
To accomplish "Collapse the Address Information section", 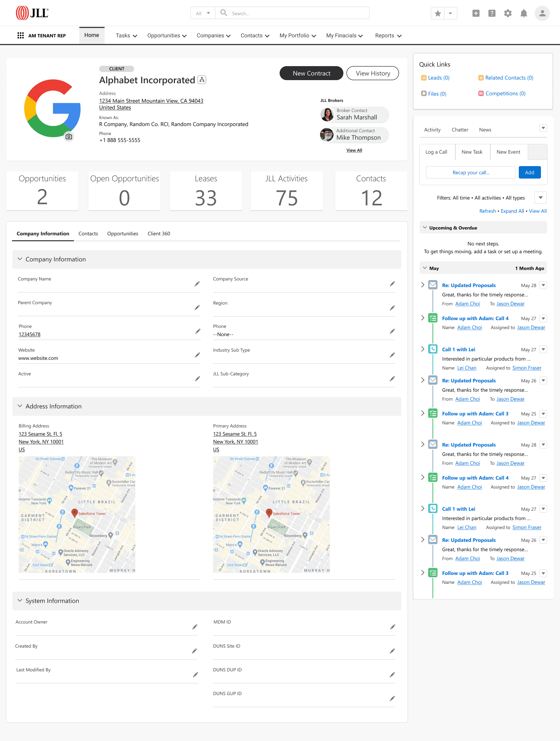I will pyautogui.click(x=20, y=406).
